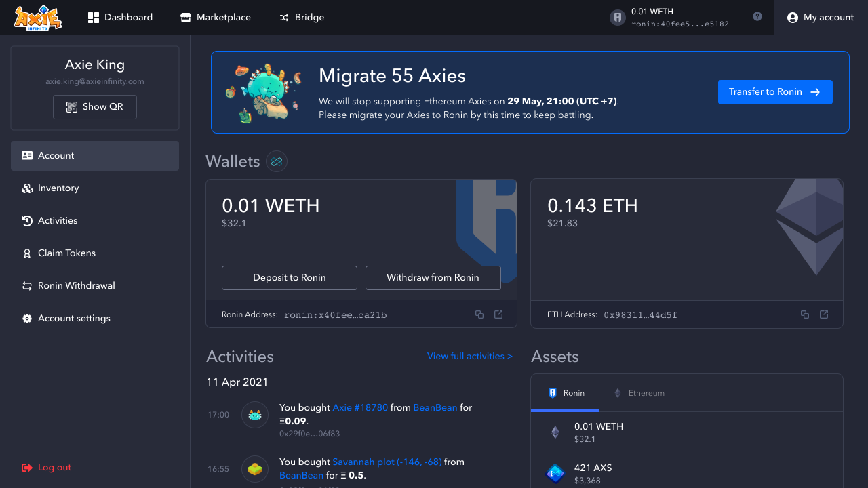
Task: Click the Axie Infinity logo
Action: 38,18
